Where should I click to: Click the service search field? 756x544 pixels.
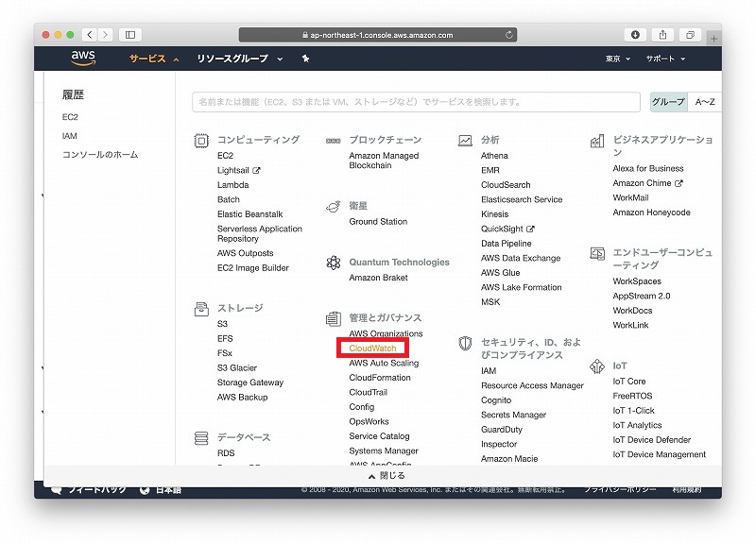tap(416, 102)
